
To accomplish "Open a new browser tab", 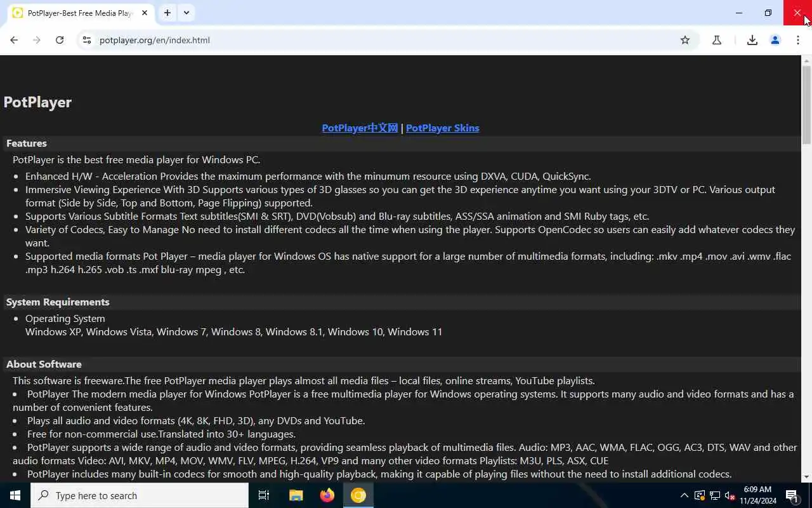I will pyautogui.click(x=167, y=13).
